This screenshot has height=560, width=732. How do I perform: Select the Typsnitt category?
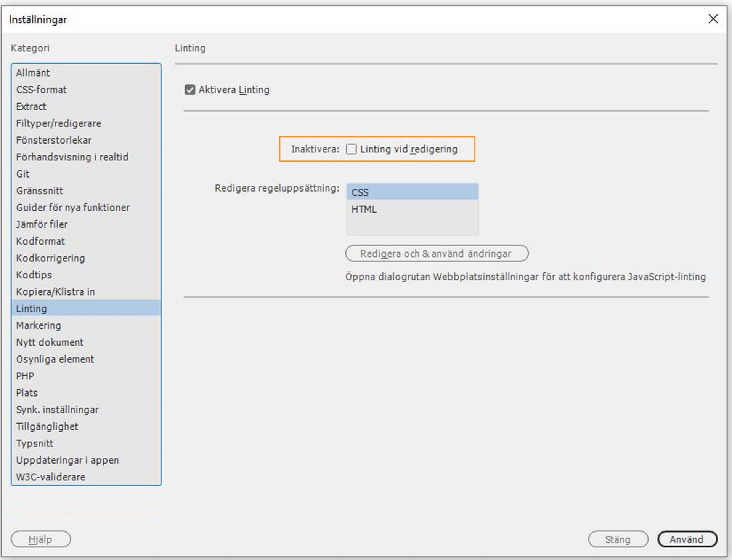[35, 443]
